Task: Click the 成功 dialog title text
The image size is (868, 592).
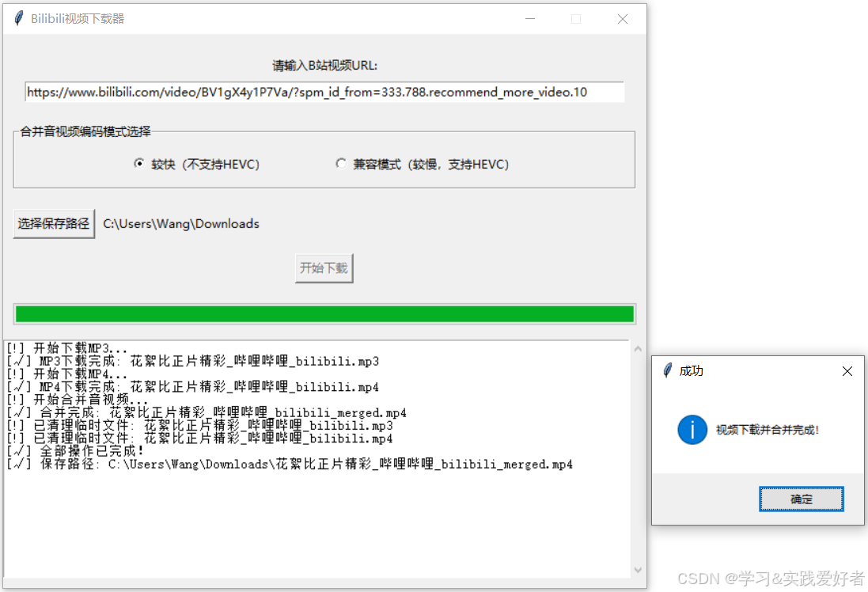Action: coord(691,371)
